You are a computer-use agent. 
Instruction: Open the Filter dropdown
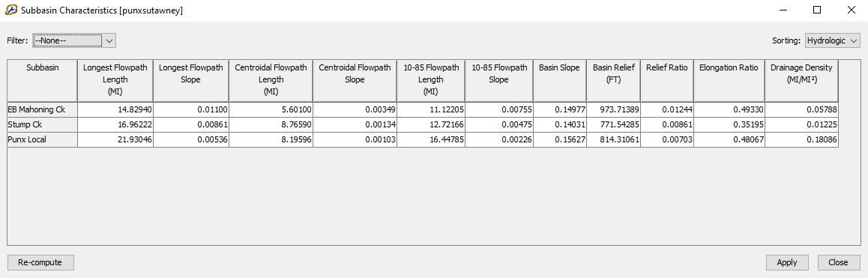[73, 40]
